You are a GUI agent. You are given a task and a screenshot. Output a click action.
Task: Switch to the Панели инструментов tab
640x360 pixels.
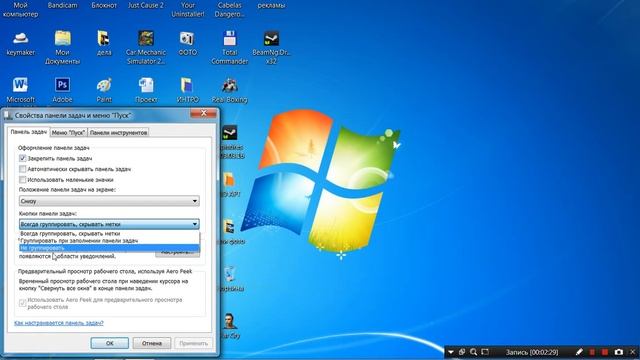118,133
